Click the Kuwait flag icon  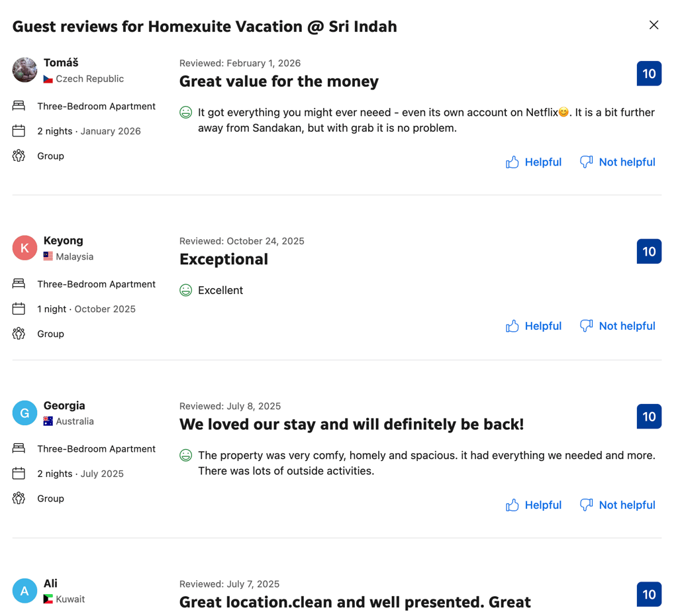point(48,599)
